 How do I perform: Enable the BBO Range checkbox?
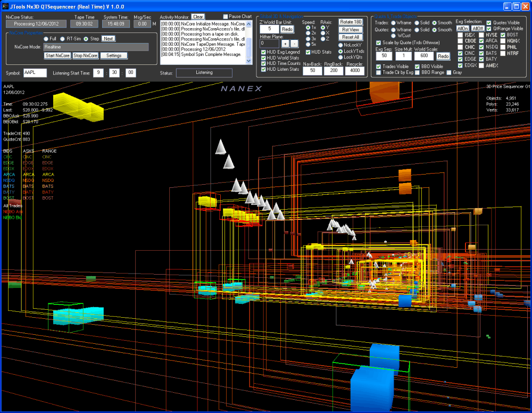[417, 72]
